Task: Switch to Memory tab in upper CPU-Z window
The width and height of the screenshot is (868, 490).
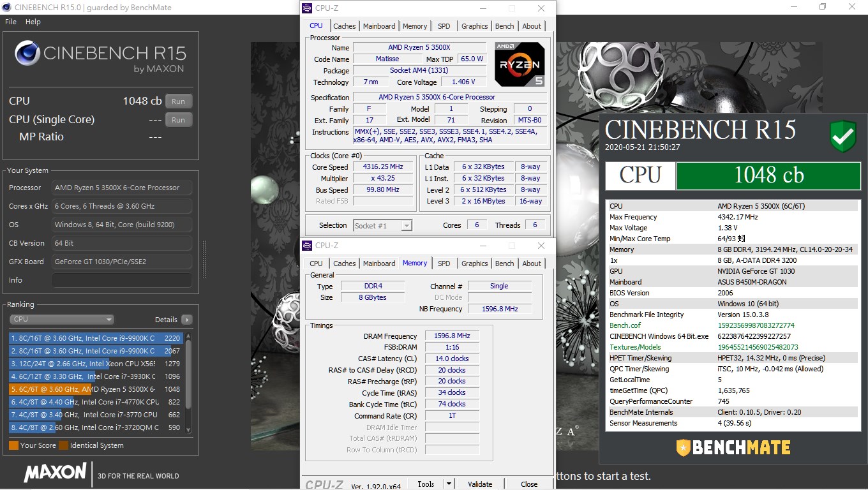Action: pos(415,26)
